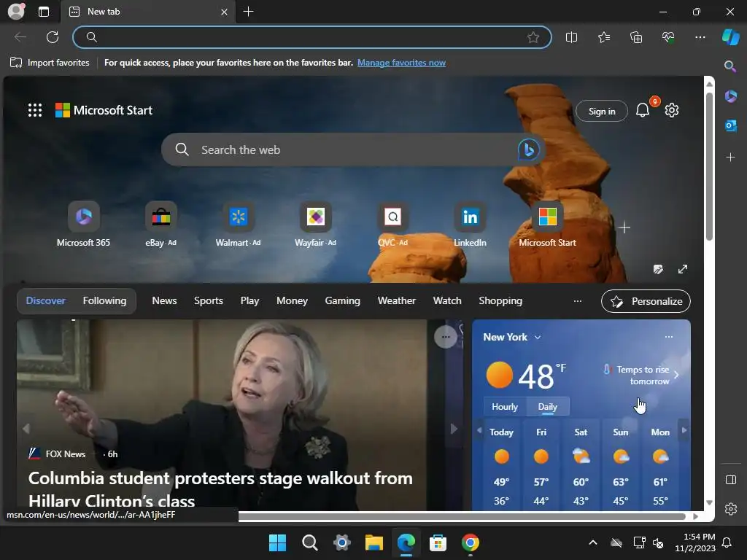Open Windows Start menu
Viewport: 747px width, 560px height.
pos(277,542)
